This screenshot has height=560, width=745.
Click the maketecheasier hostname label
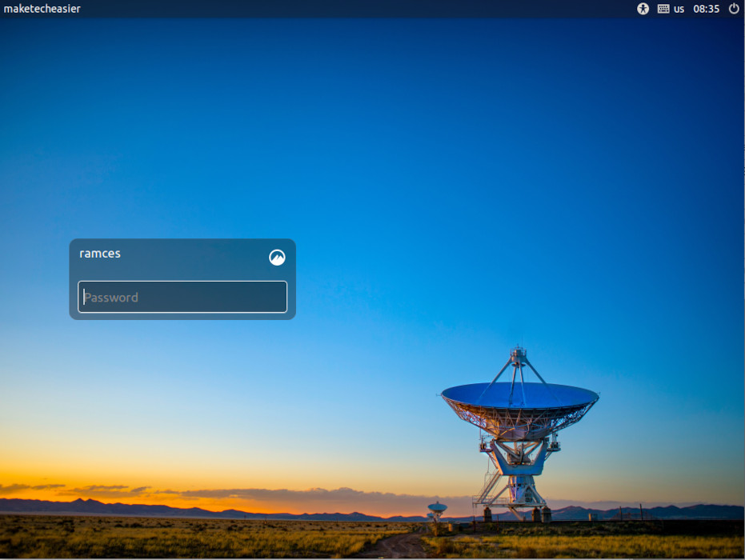coord(42,9)
